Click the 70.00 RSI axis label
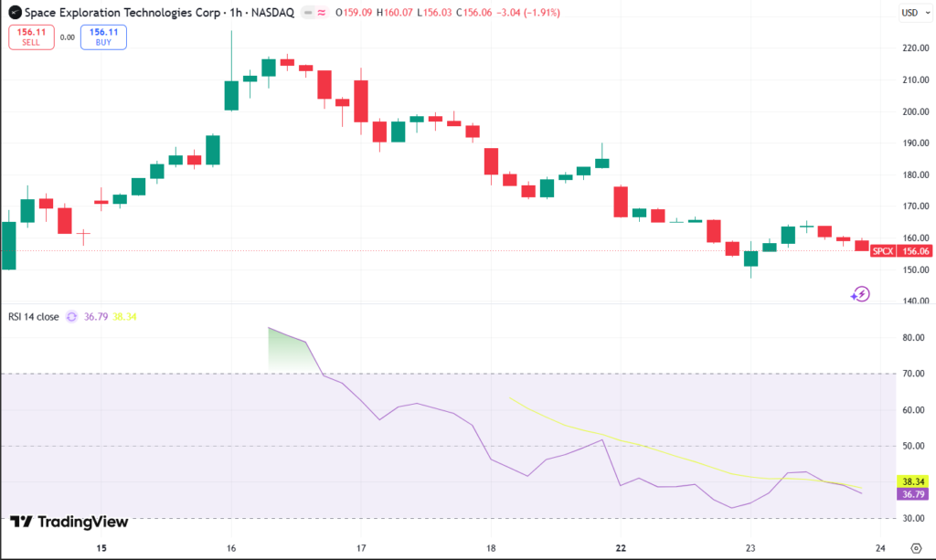Viewport: 936px width, 560px height. point(913,374)
